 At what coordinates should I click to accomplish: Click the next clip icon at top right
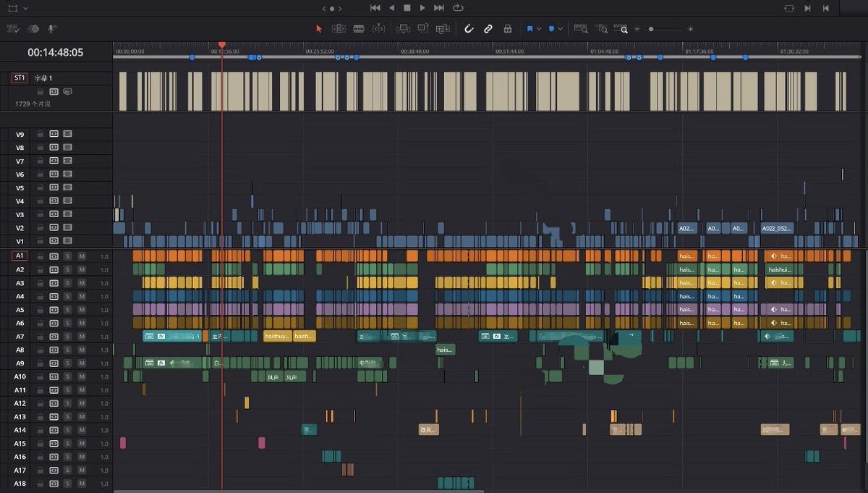[x=808, y=8]
